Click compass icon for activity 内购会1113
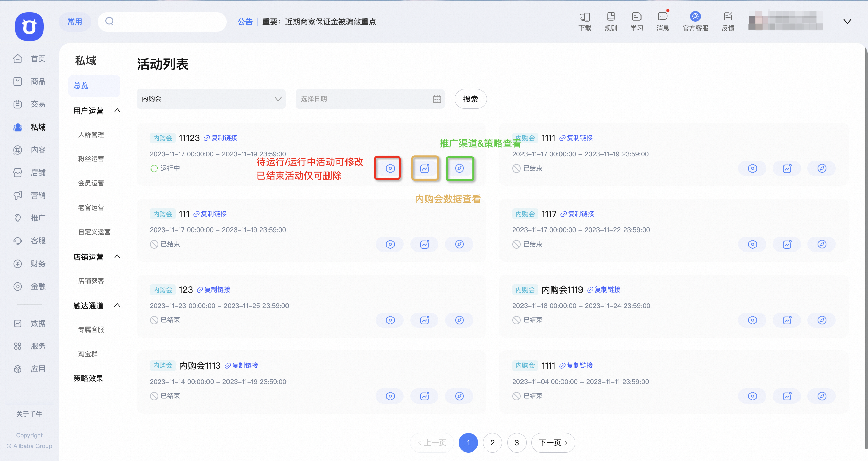 (459, 396)
